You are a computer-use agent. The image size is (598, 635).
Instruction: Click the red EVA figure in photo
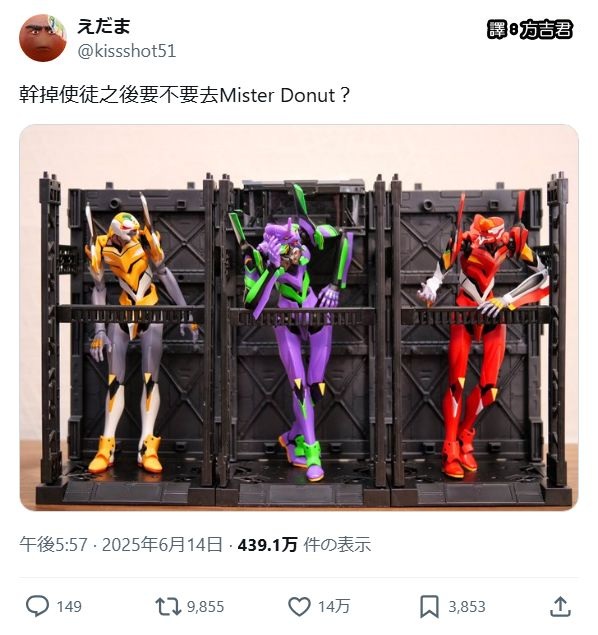coord(484,334)
